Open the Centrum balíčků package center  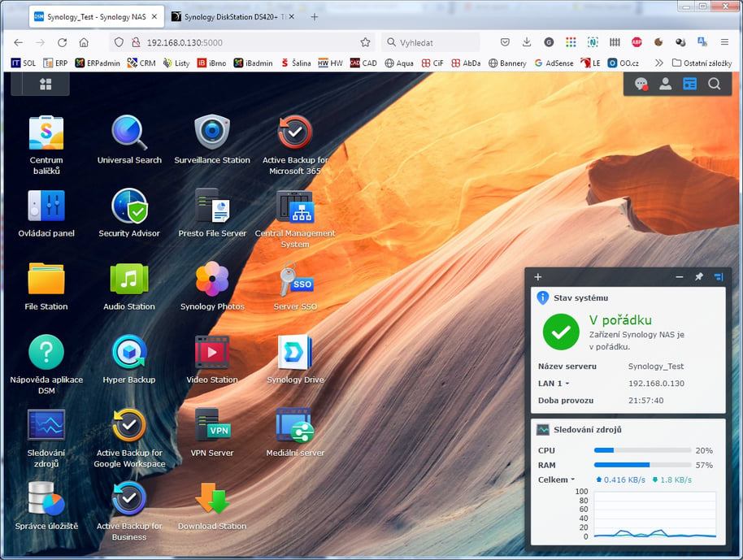[x=46, y=133]
